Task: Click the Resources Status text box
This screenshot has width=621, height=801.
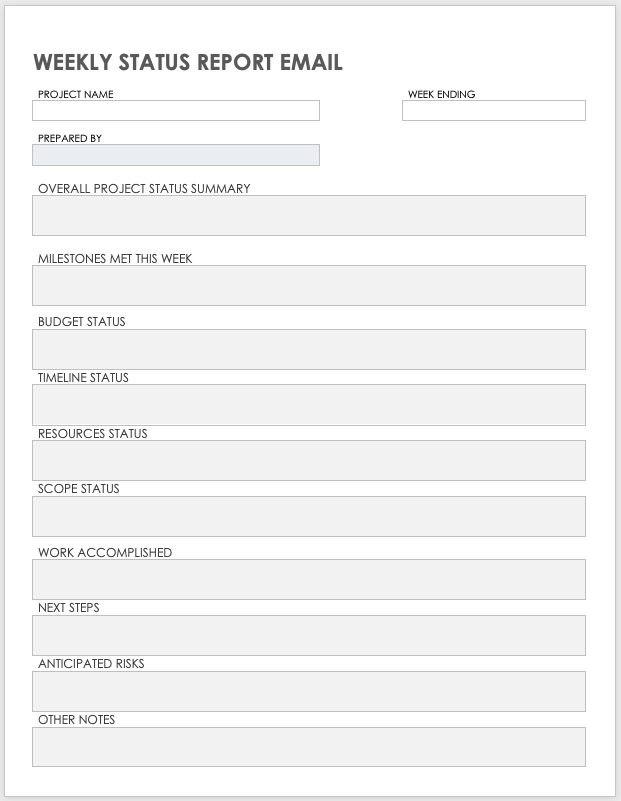Action: (x=308, y=461)
